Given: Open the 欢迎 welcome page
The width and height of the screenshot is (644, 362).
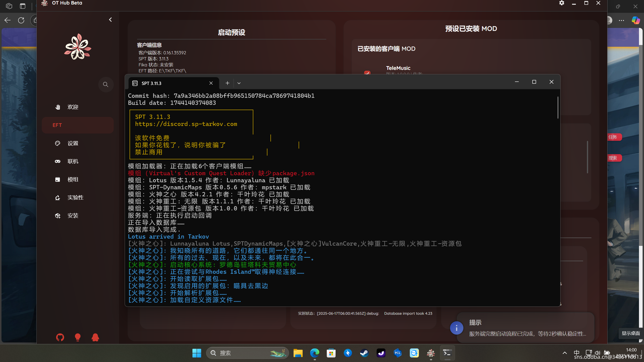Looking at the screenshot, I should coord(77,107).
